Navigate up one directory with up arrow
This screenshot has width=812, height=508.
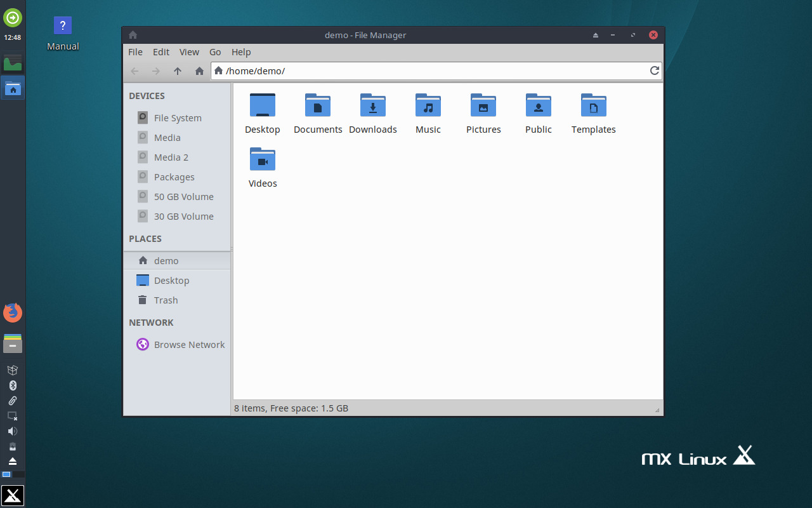pyautogui.click(x=178, y=71)
